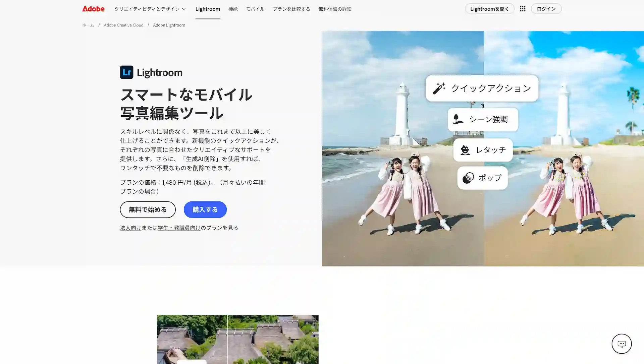This screenshot has width=644, height=364.
Task: Click the retouch face icon
Action: point(465,150)
